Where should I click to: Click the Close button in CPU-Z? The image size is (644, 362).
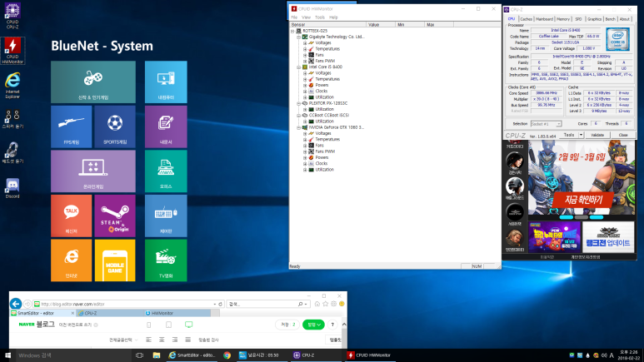623,135
